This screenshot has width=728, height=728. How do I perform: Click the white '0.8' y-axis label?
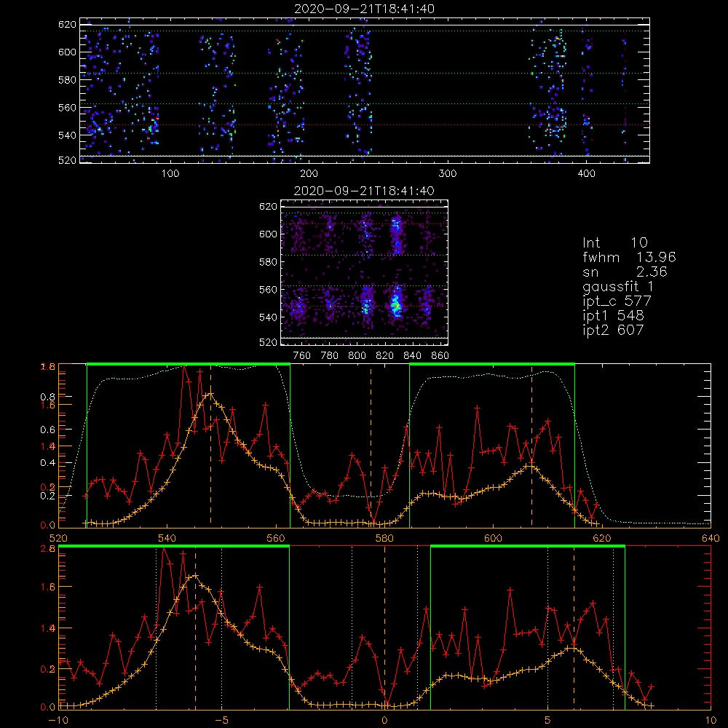click(x=48, y=397)
